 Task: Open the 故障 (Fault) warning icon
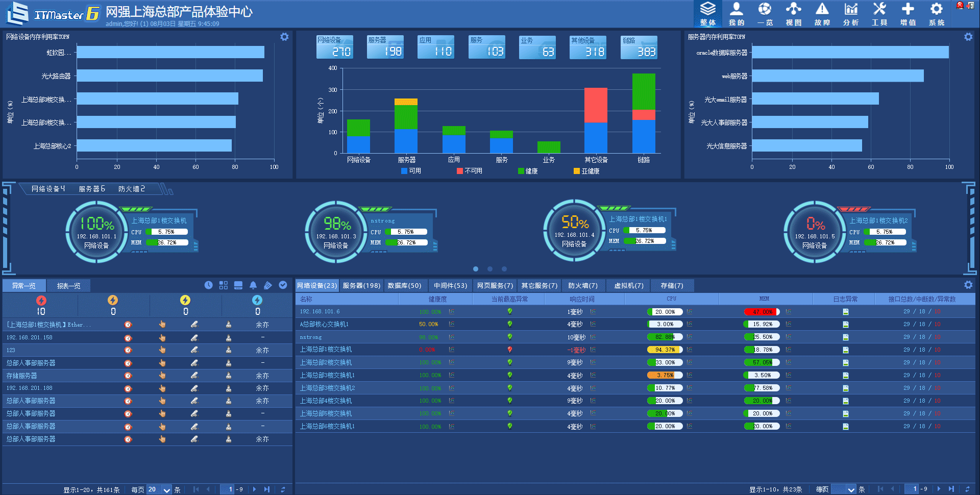pyautogui.click(x=822, y=13)
